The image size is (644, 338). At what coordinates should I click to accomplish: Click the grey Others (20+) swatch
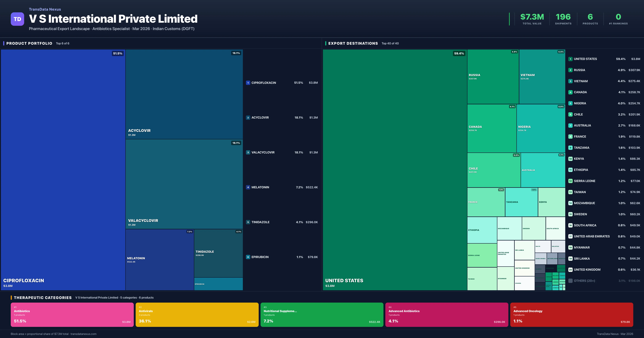570,281
